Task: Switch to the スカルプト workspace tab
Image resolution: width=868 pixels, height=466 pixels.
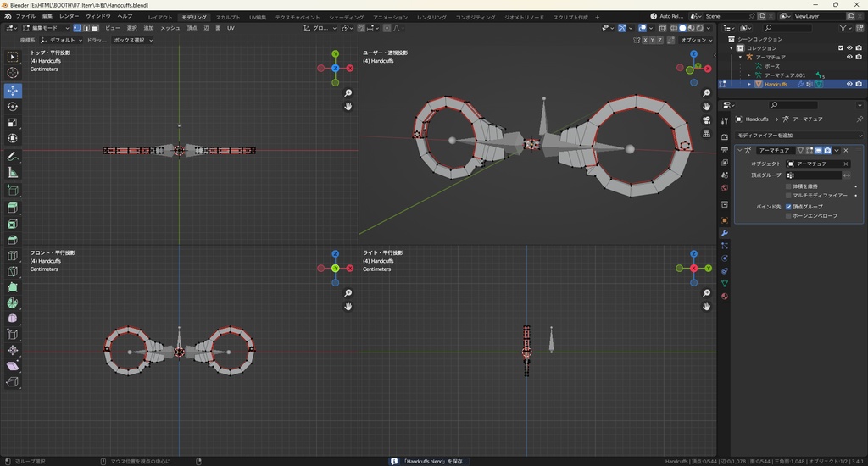Action: coord(227,17)
